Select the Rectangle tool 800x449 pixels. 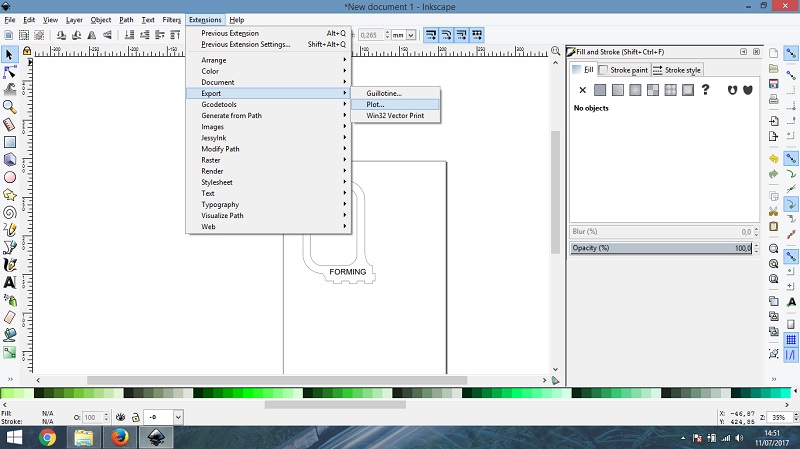[9, 142]
